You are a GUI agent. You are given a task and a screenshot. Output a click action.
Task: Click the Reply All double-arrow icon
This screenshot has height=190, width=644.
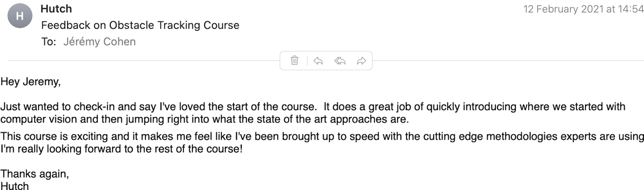click(x=340, y=61)
